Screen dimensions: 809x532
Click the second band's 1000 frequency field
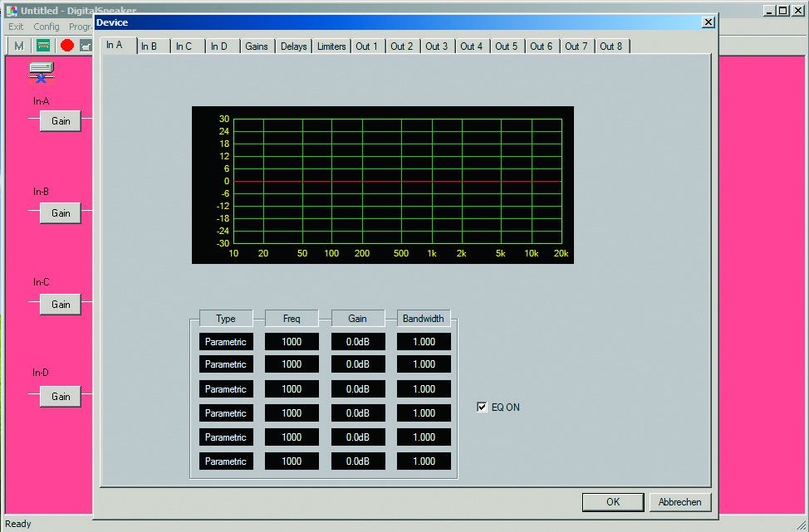pos(292,364)
